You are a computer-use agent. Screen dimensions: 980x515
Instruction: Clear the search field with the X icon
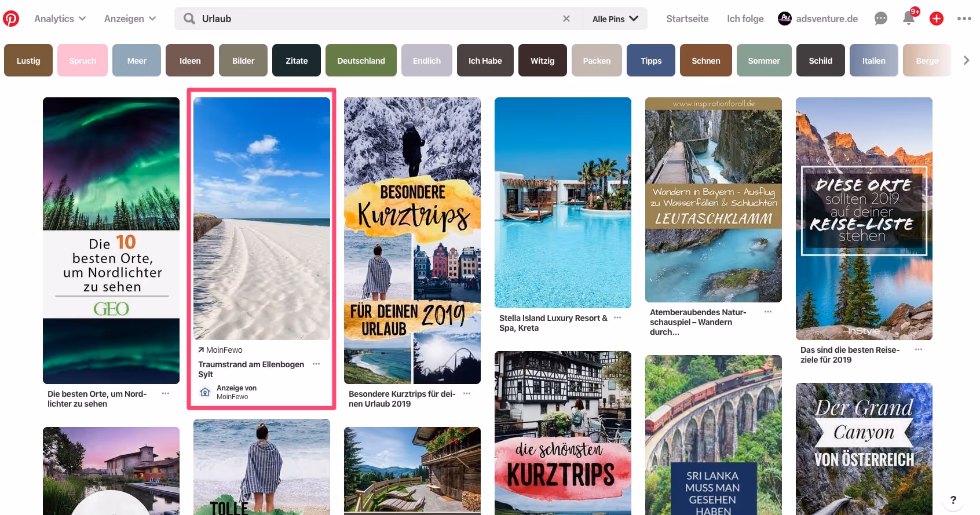coord(566,19)
